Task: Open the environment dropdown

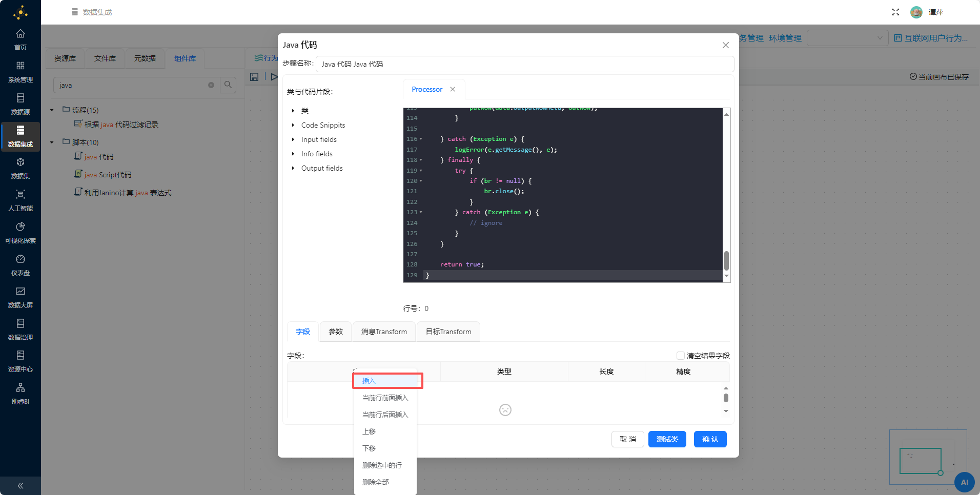Action: 847,38
